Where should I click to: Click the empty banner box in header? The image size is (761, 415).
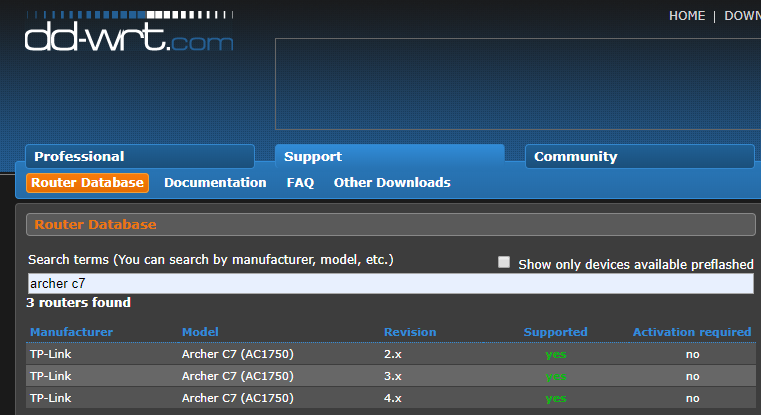[x=518, y=84]
